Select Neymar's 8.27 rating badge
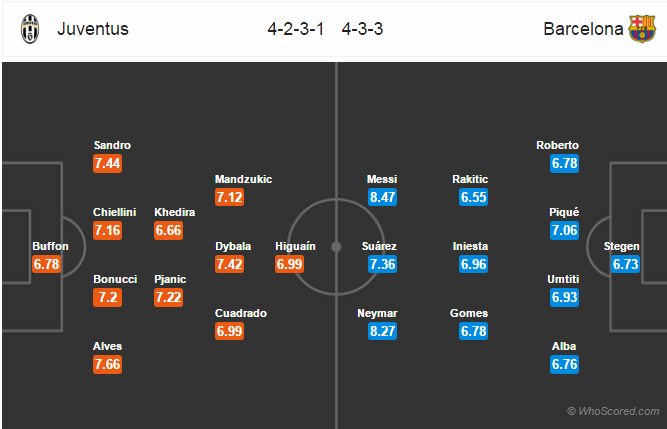The width and height of the screenshot is (667, 429). pyautogui.click(x=382, y=331)
